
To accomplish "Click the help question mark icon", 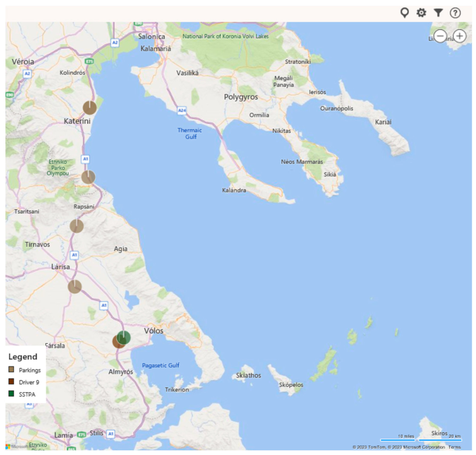I will tap(455, 13).
